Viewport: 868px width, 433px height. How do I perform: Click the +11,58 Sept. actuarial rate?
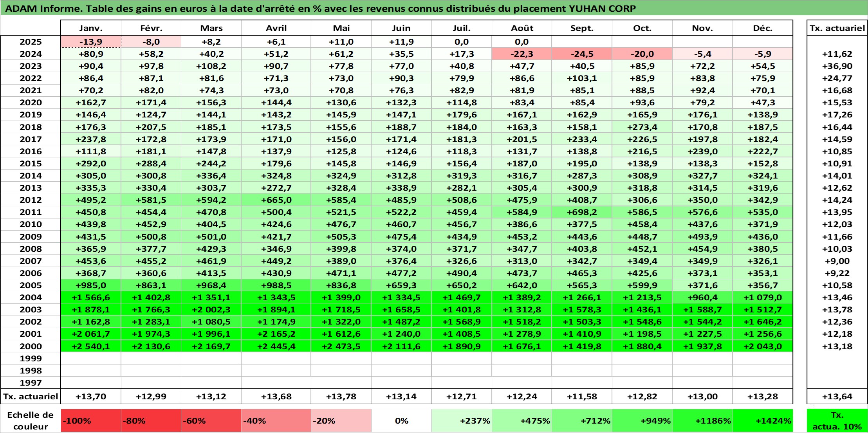[x=582, y=397]
